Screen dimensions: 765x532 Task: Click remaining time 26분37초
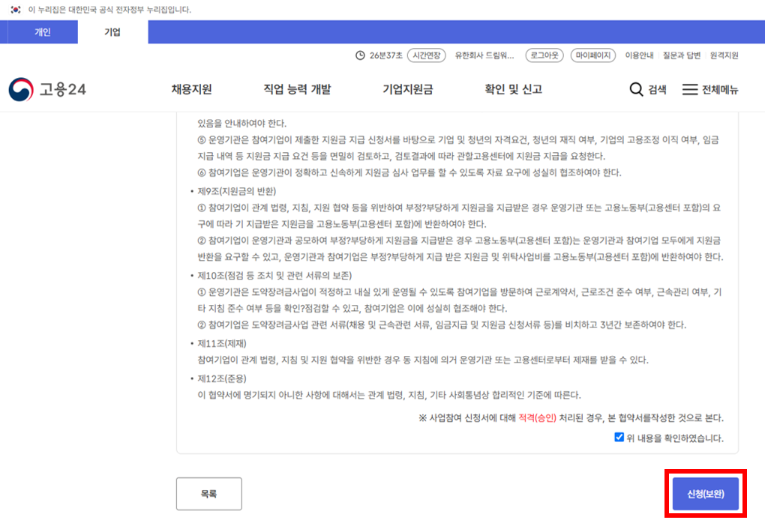tap(386, 55)
